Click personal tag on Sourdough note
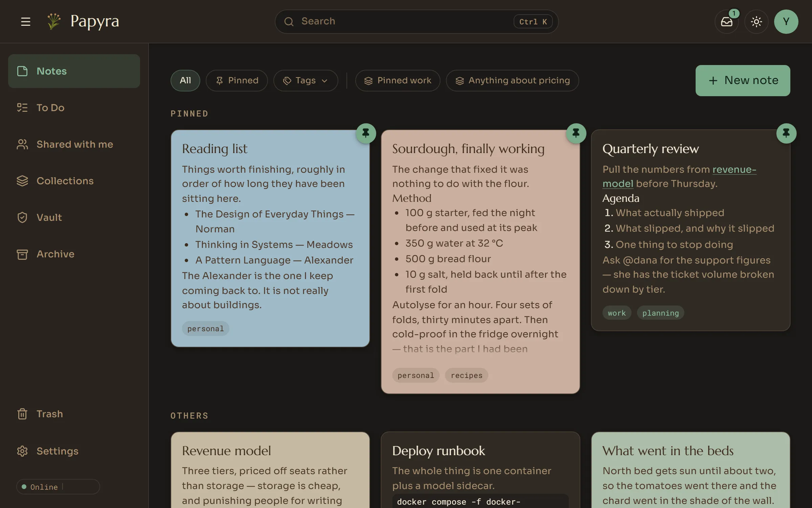Viewport: 812px width, 508px height. (415, 375)
